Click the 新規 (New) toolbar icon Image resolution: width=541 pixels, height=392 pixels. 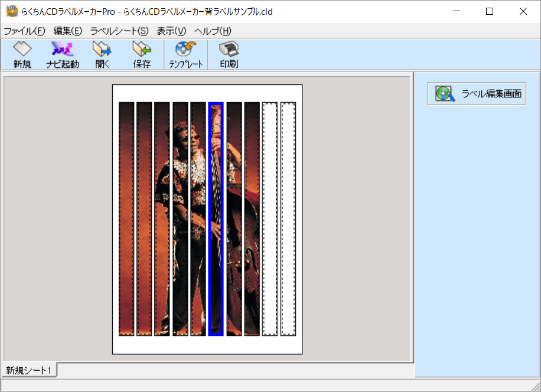click(22, 55)
